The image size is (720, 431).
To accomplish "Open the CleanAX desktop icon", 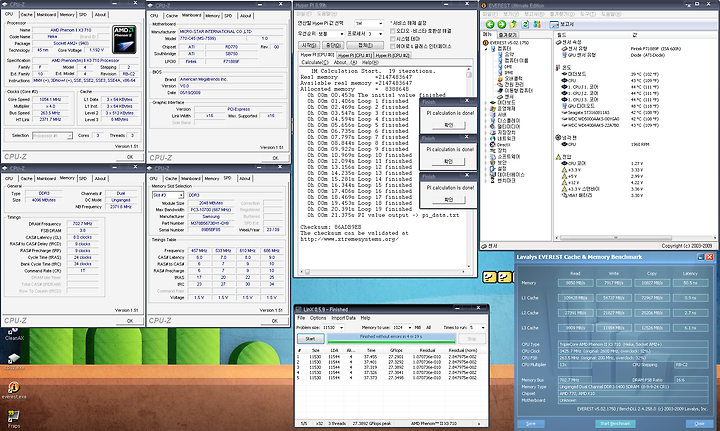I will (x=14, y=334).
